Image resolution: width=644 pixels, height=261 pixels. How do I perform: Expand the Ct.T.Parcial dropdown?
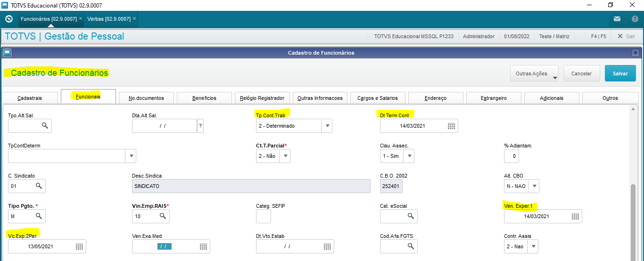coord(285,156)
